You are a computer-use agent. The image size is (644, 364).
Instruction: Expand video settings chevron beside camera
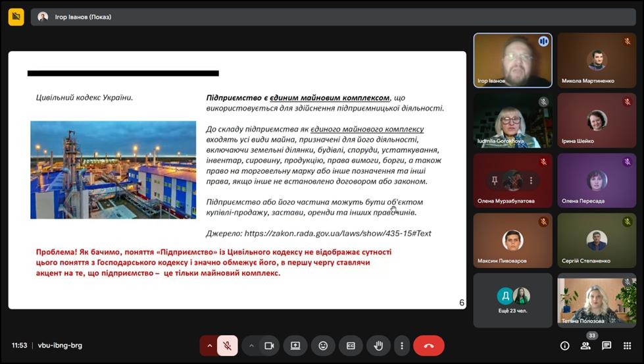coord(251,346)
